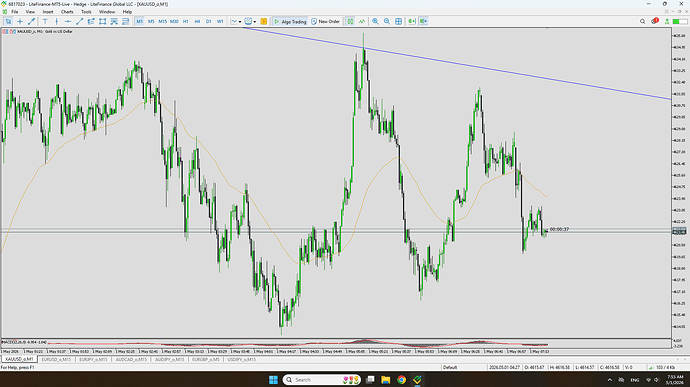Tile chart windows with grid icon
The width and height of the screenshot is (690, 387).
coord(398,21)
